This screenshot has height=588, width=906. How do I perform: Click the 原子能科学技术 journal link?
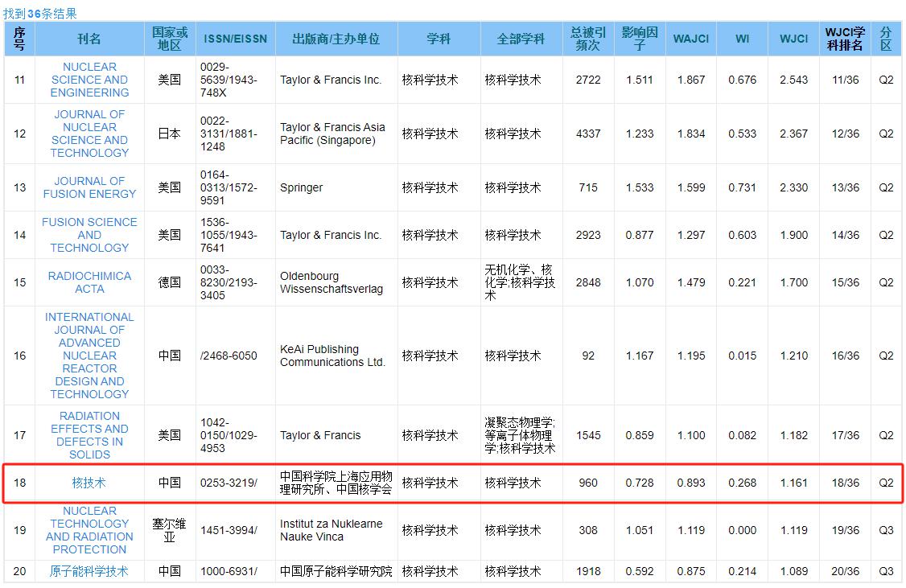tap(89, 571)
